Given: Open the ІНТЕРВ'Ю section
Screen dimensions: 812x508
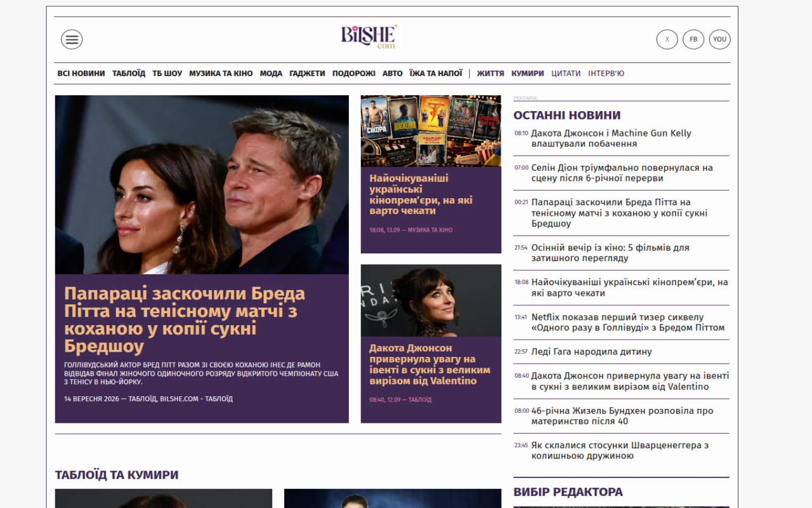Looking at the screenshot, I should click(606, 74).
